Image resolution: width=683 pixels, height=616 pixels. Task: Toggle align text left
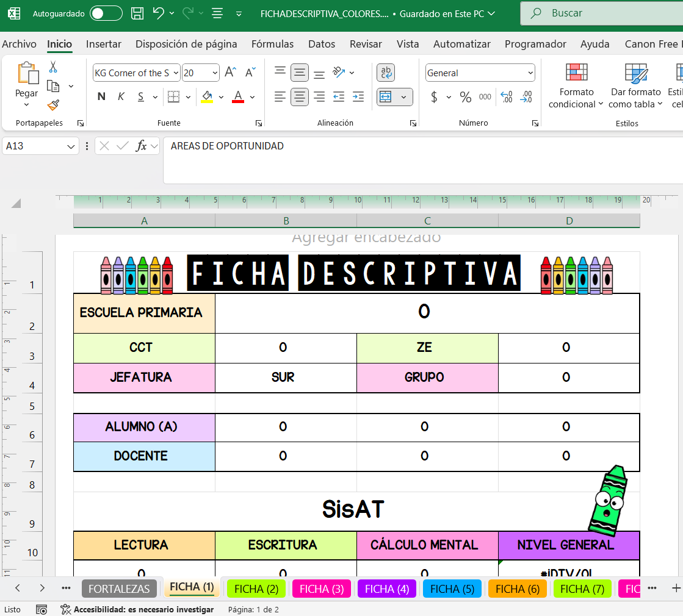[280, 96]
